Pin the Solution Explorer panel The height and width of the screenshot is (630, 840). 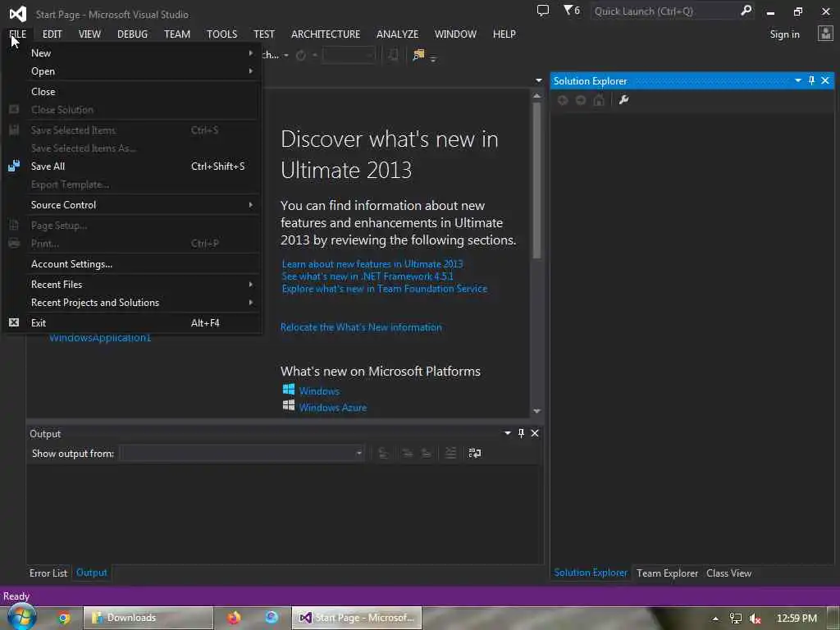click(x=811, y=80)
